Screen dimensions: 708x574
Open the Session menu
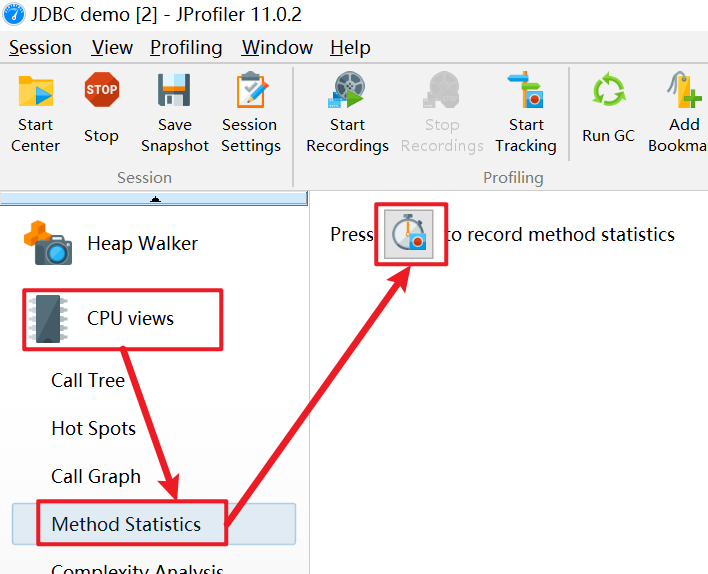coord(40,47)
